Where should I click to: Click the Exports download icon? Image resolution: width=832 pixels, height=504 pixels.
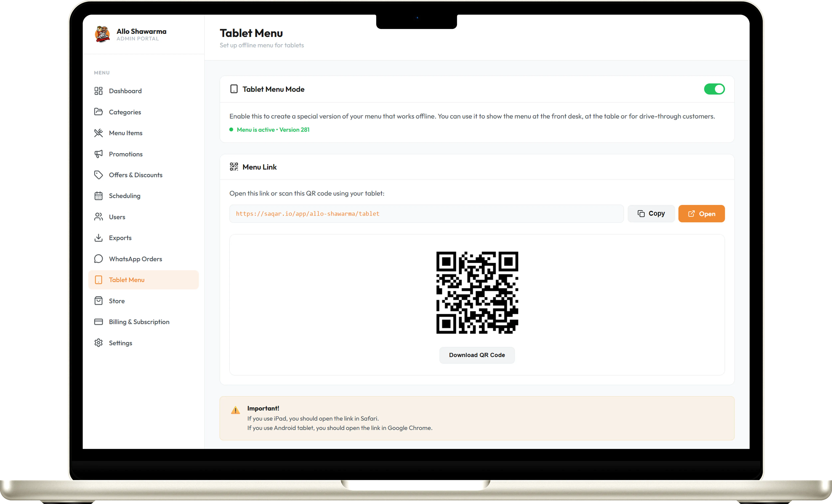click(98, 238)
